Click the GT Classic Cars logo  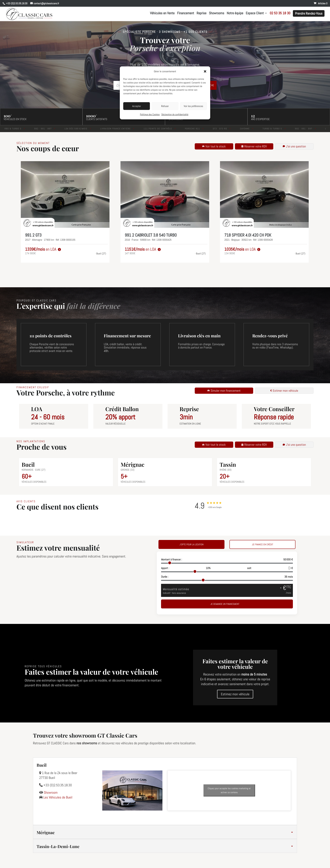tap(29, 14)
